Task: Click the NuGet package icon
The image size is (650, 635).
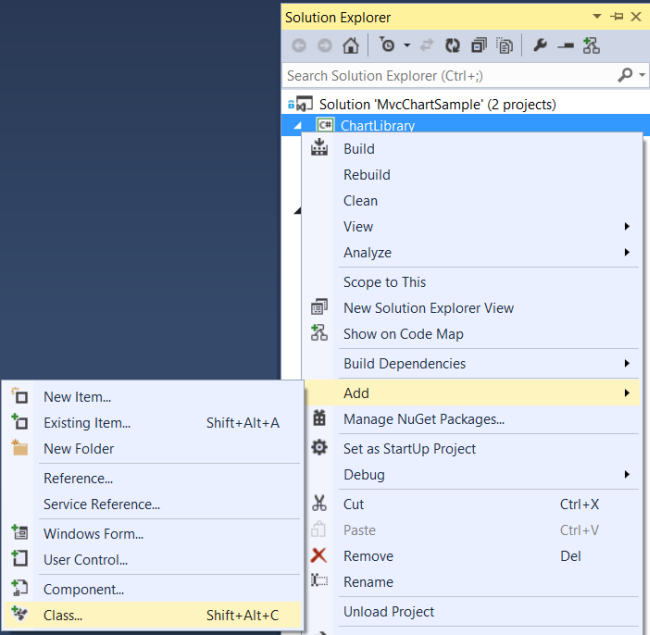Action: tap(319, 418)
